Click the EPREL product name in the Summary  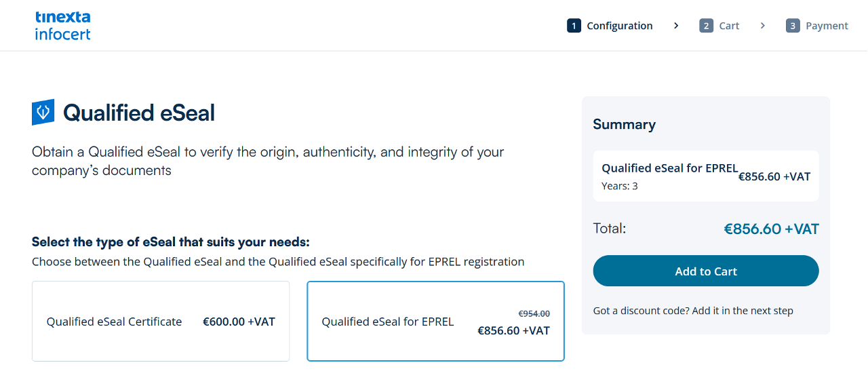pos(669,168)
